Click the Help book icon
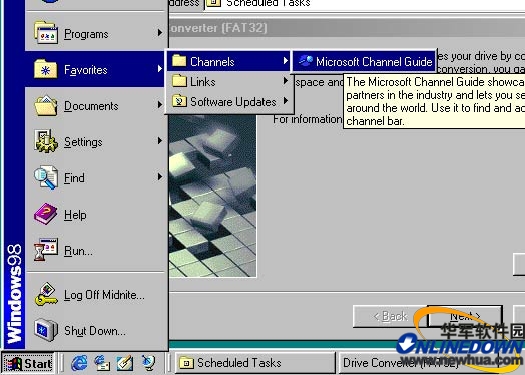 point(46,214)
